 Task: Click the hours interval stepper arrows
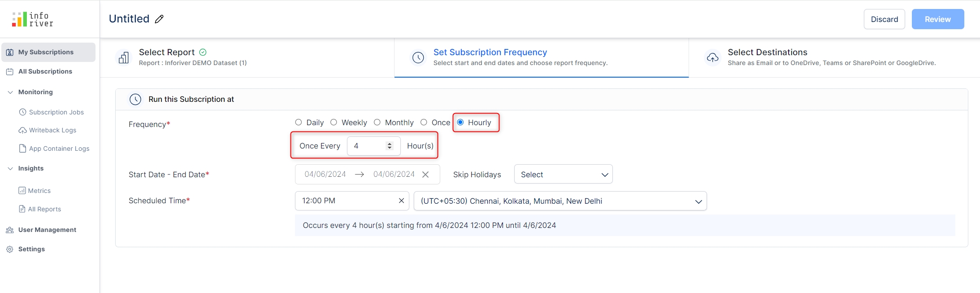390,146
